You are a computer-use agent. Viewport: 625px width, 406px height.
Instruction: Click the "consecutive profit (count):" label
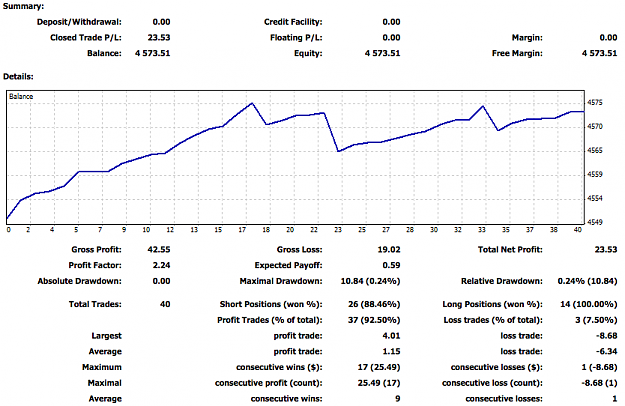coord(269,383)
